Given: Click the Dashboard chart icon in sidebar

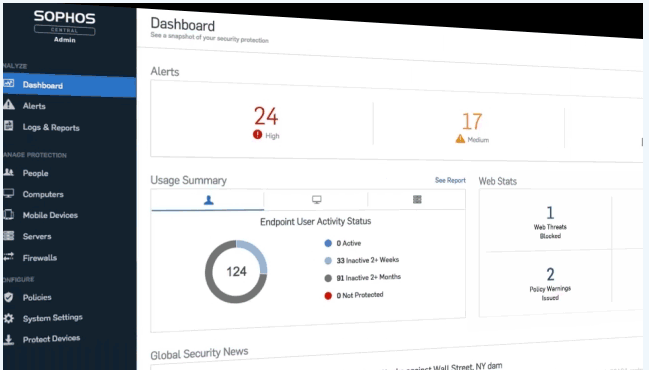Looking at the screenshot, I should coord(9,84).
